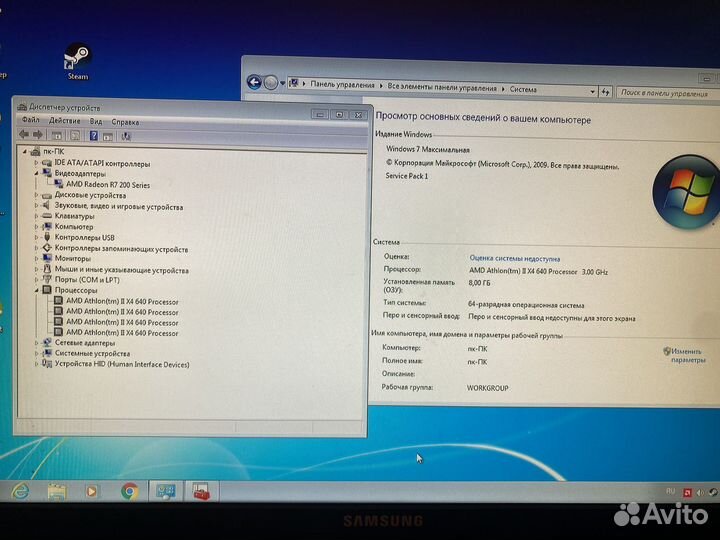Open the Steam desktop shortcut
This screenshot has height=540, width=720.
pyautogui.click(x=77, y=60)
